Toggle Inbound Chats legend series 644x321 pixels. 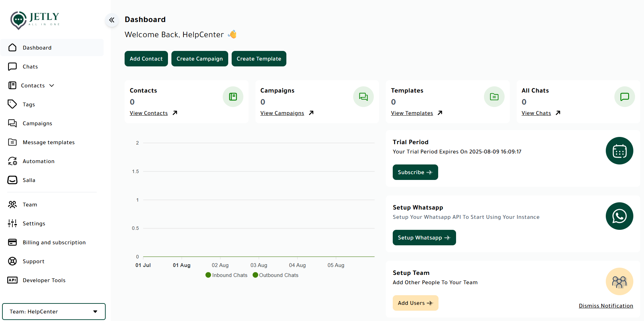click(226, 275)
